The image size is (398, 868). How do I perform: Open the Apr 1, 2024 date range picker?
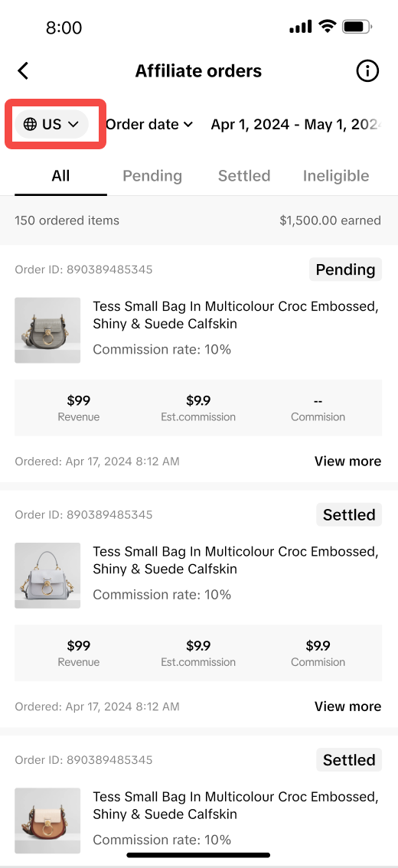click(297, 124)
